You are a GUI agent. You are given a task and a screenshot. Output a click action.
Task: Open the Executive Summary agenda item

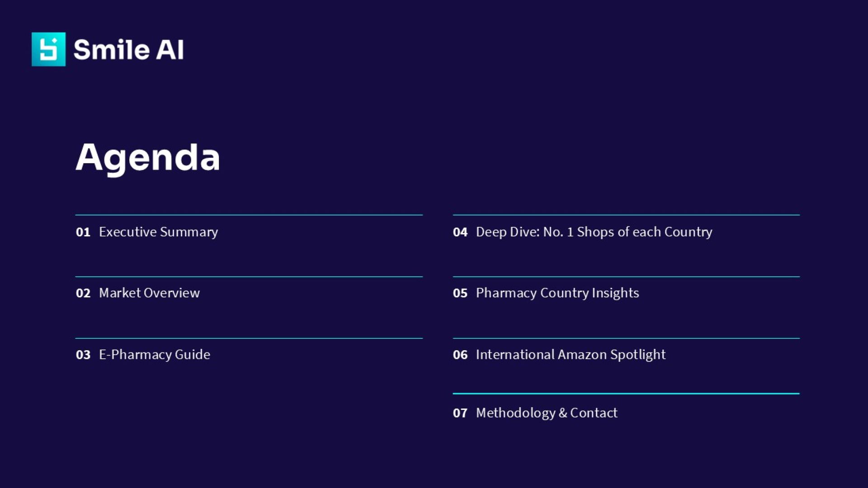(x=158, y=232)
